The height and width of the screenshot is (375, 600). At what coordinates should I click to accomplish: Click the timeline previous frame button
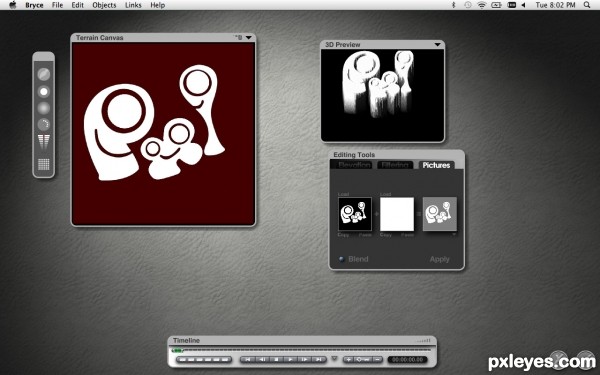262,359
